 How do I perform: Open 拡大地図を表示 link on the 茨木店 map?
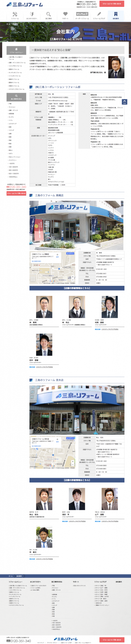click(x=36, y=446)
